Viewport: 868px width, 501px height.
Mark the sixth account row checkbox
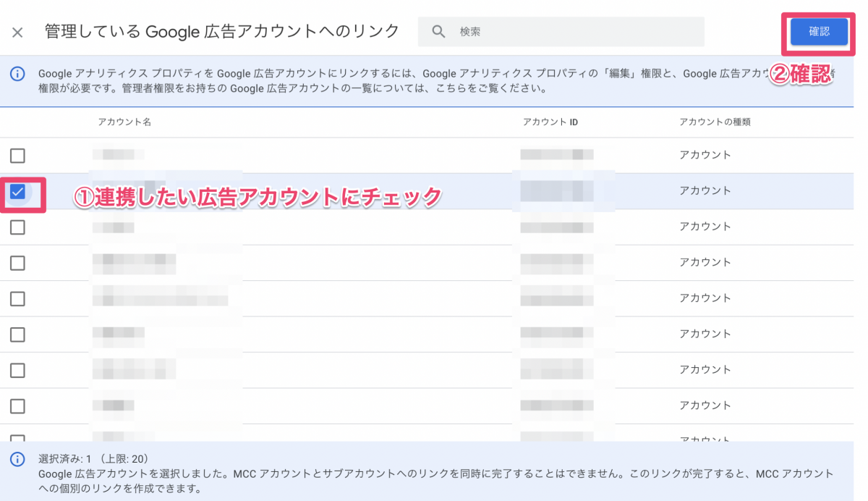coord(17,334)
